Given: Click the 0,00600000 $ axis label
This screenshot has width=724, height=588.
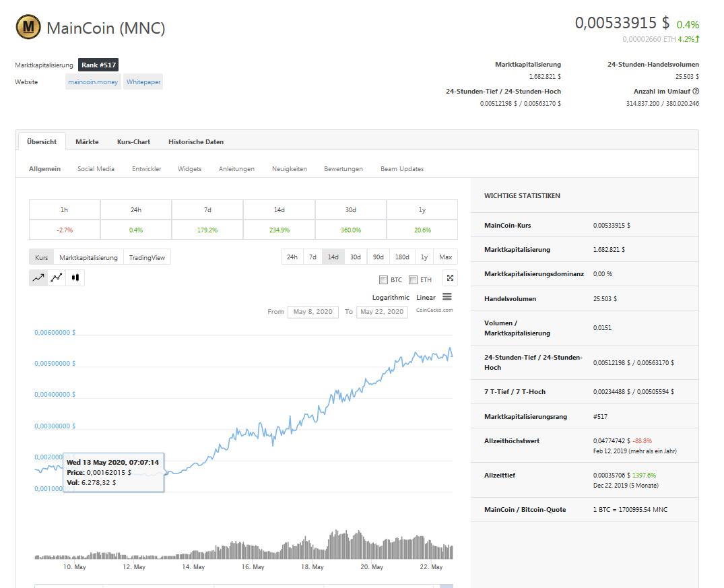Looking at the screenshot, I should point(55,333).
